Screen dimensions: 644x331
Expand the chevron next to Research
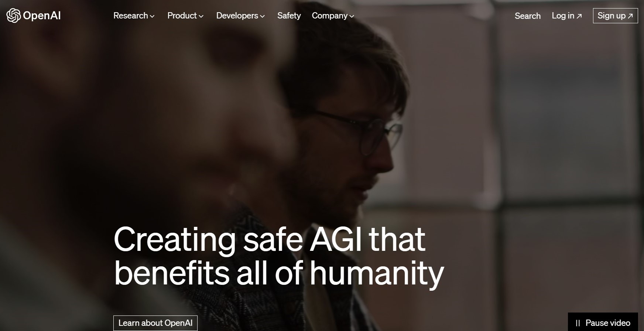pyautogui.click(x=152, y=16)
